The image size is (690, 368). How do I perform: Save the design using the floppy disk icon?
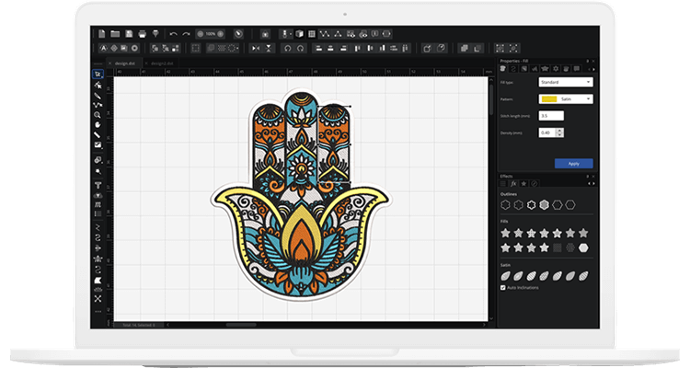click(129, 34)
